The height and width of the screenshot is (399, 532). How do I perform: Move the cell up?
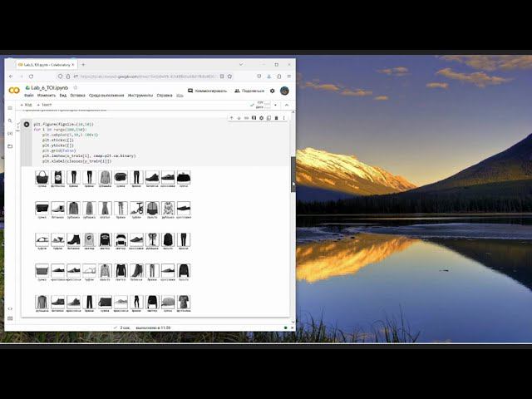click(x=231, y=118)
